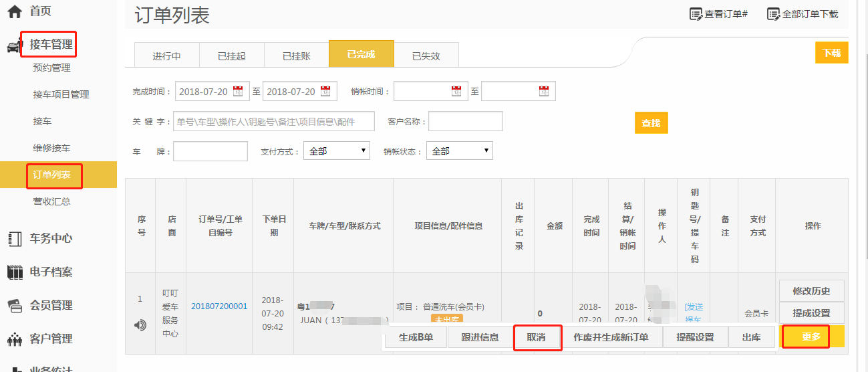This screenshot has width=868, height=372.
Task: Click the home icon beside 首页
Action: 14,11
